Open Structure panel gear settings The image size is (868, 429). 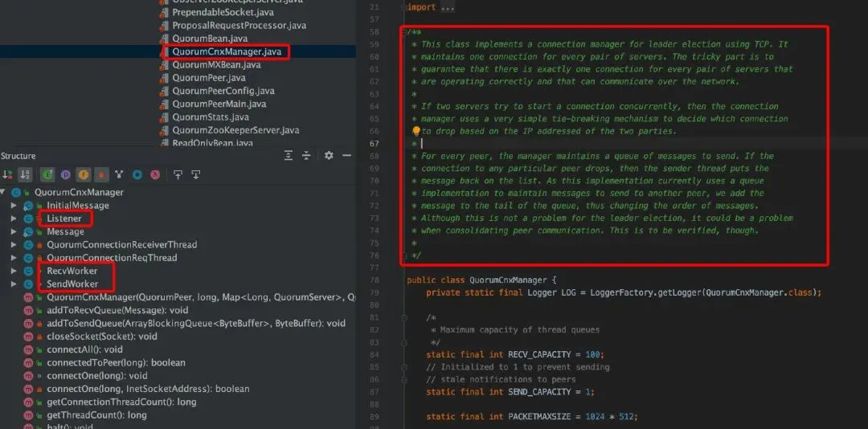329,156
